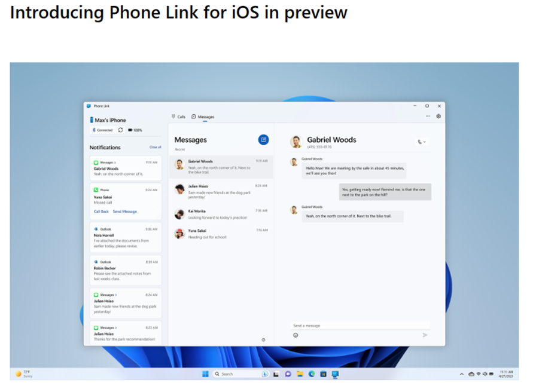The image size is (536, 392).
Task: Expand the call dropdown next to Gabriel Woods
Action: pyautogui.click(x=422, y=142)
